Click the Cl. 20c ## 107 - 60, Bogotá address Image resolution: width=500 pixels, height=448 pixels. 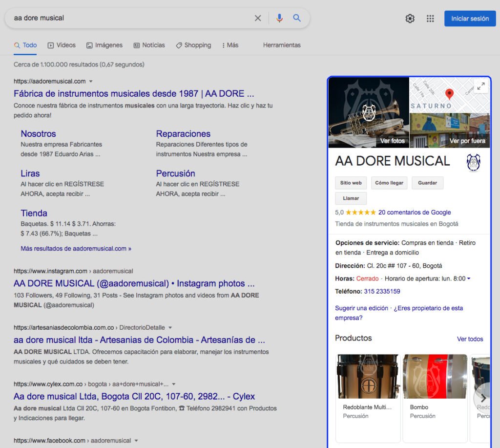404,266
